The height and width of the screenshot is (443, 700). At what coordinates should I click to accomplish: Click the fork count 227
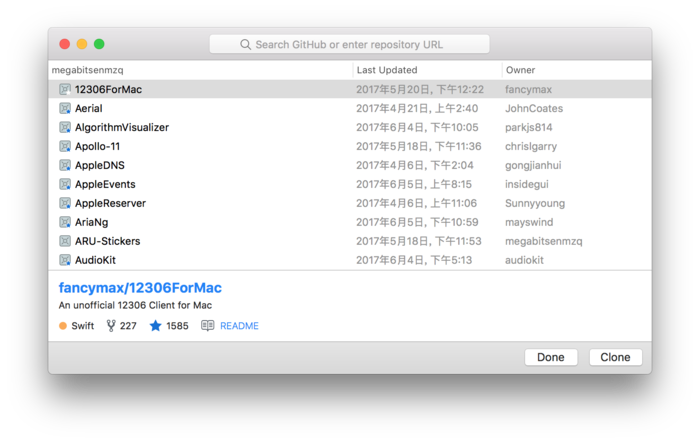(128, 326)
